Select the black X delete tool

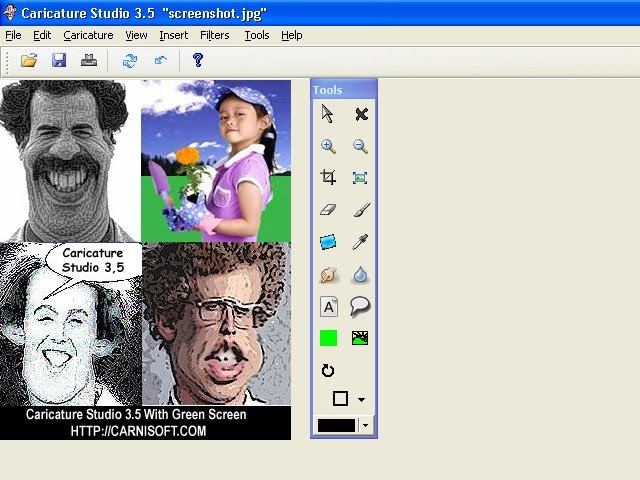point(361,114)
